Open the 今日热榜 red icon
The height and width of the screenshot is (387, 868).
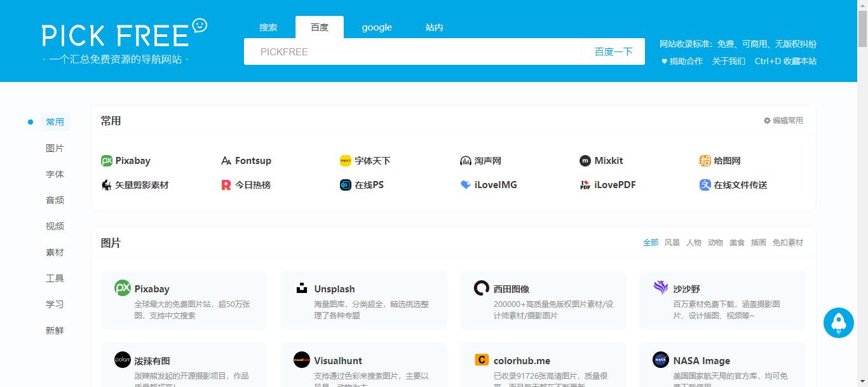click(226, 185)
